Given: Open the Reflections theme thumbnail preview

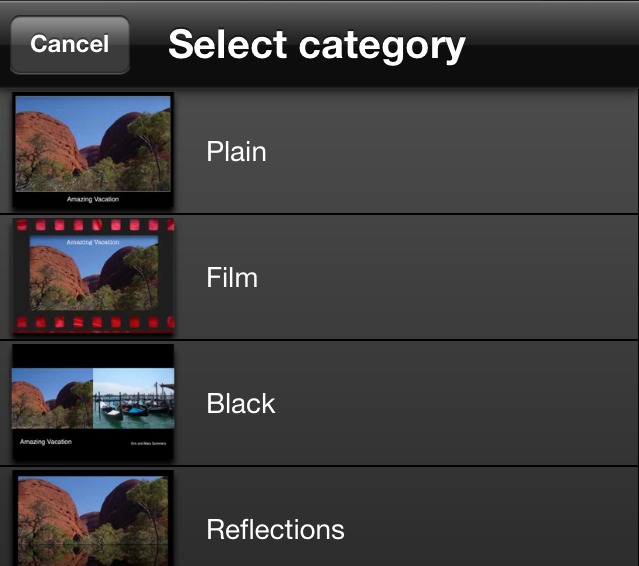Looking at the screenshot, I should (x=93, y=520).
